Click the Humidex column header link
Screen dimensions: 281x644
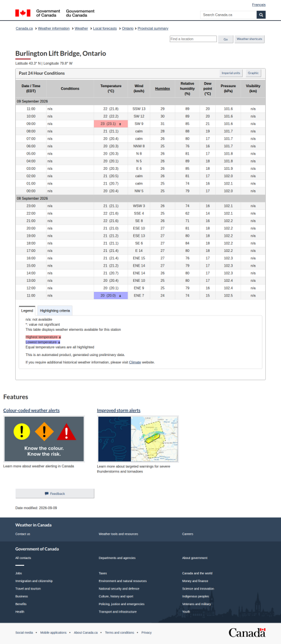coord(162,88)
